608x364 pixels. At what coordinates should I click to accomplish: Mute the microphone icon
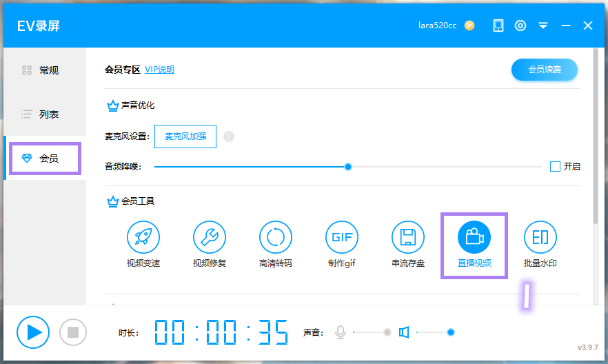click(x=340, y=332)
